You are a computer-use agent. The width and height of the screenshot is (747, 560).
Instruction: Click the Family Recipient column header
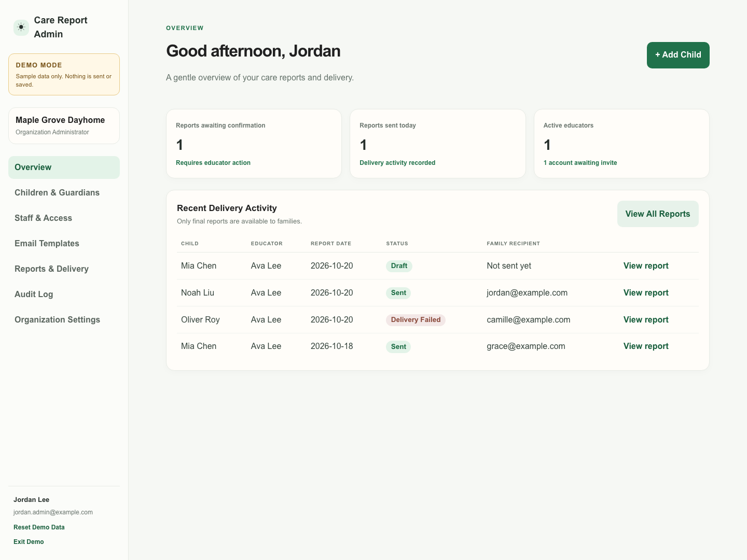[513, 244]
